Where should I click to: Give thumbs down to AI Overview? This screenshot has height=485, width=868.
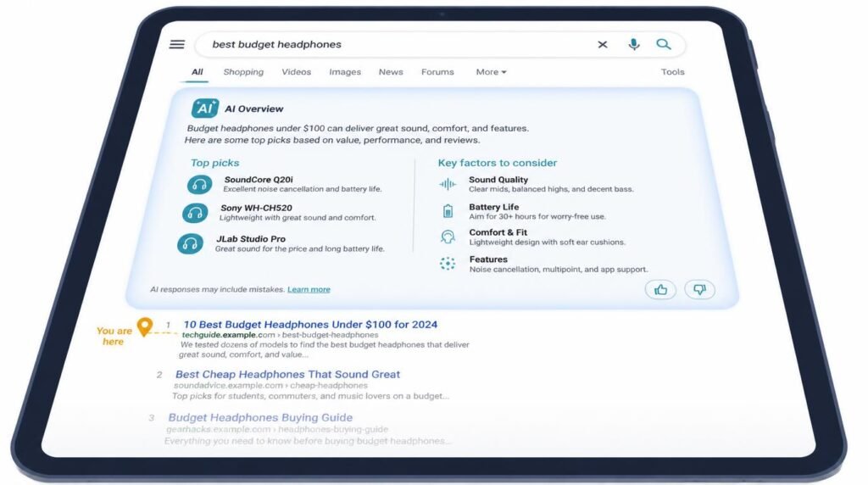[x=699, y=290]
